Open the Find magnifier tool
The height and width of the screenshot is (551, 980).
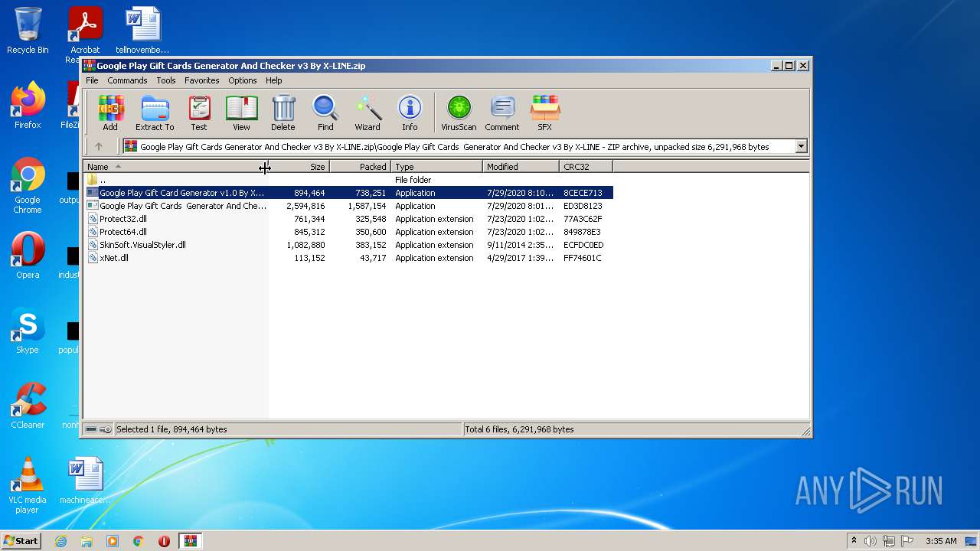point(325,113)
